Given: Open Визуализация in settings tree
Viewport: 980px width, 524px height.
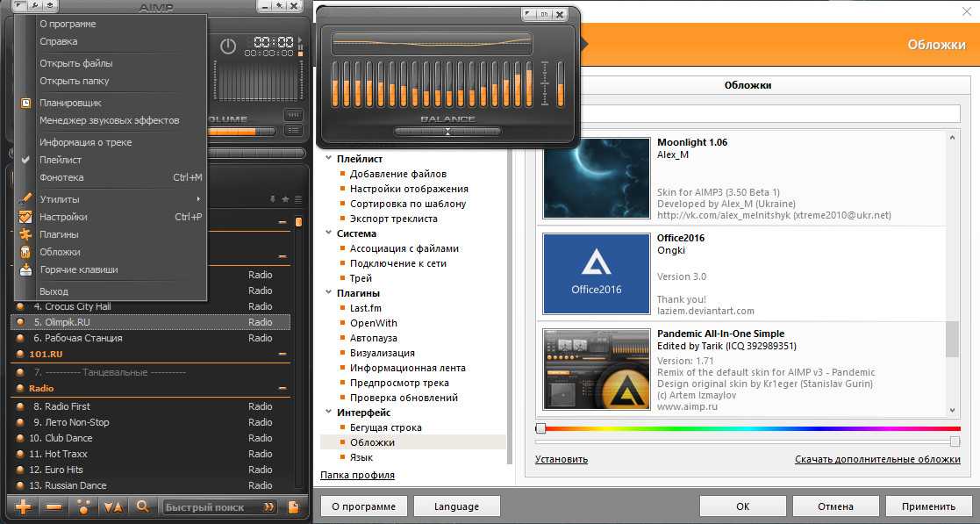Looking at the screenshot, I should [382, 353].
